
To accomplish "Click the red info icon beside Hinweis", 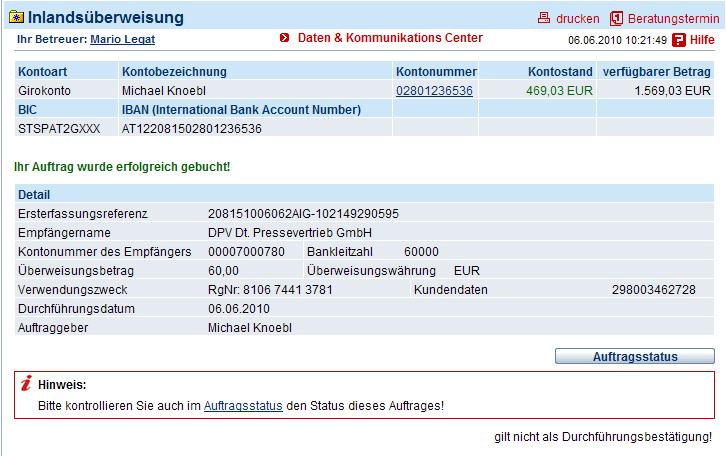I will coord(26,383).
